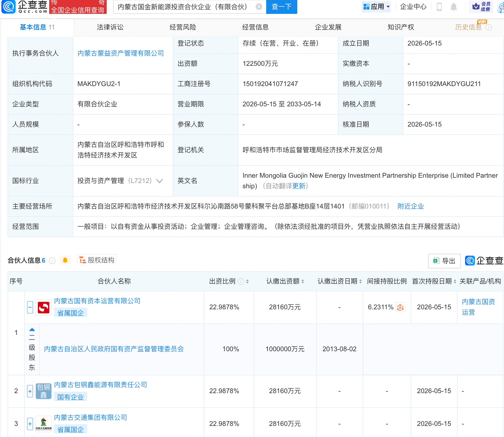
Task: Sort by 认缴出资日期 column arrows
Action: pos(360,282)
